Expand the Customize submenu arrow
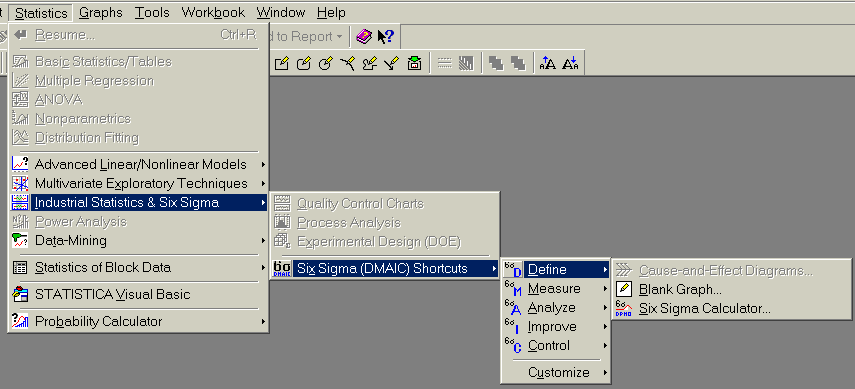This screenshot has width=855, height=389. [x=605, y=373]
